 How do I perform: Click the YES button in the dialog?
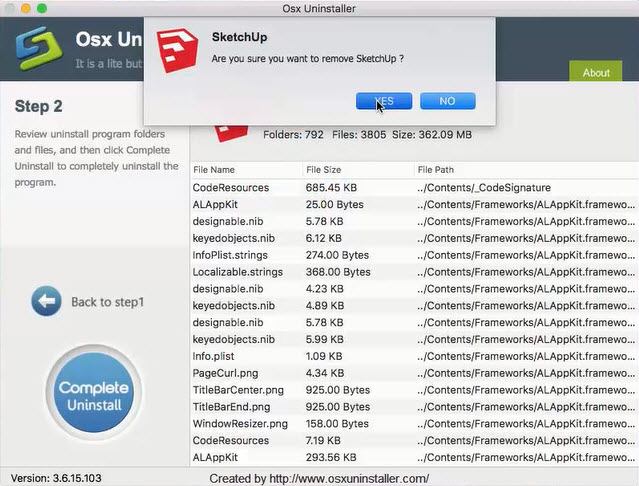(x=383, y=101)
